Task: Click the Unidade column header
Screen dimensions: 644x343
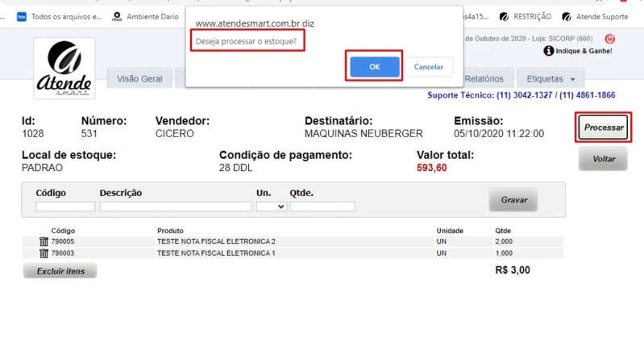Action: (x=450, y=231)
